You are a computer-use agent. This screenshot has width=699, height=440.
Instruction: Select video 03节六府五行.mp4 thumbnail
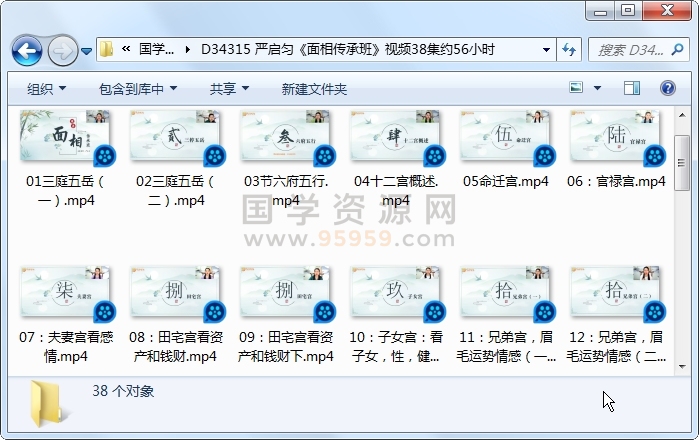(285, 136)
